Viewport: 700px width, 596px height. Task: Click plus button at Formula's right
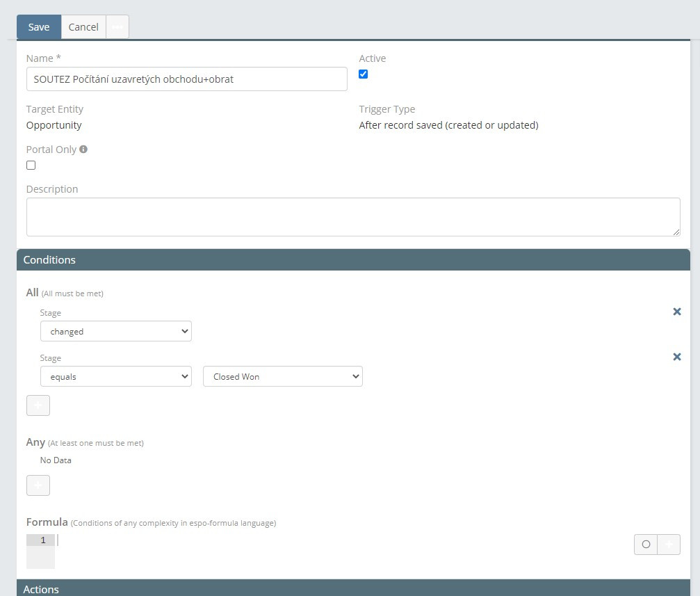[669, 545]
